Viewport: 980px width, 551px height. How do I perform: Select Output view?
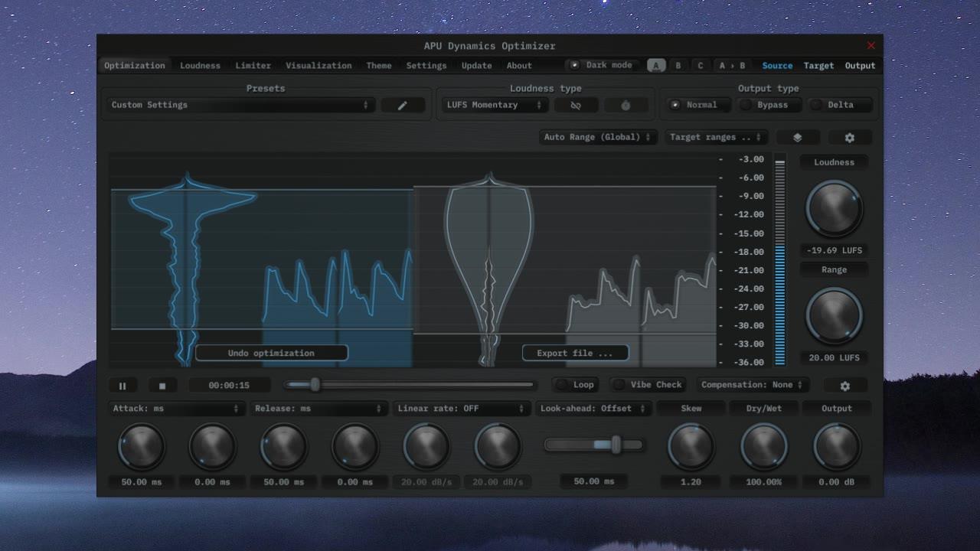coord(860,66)
